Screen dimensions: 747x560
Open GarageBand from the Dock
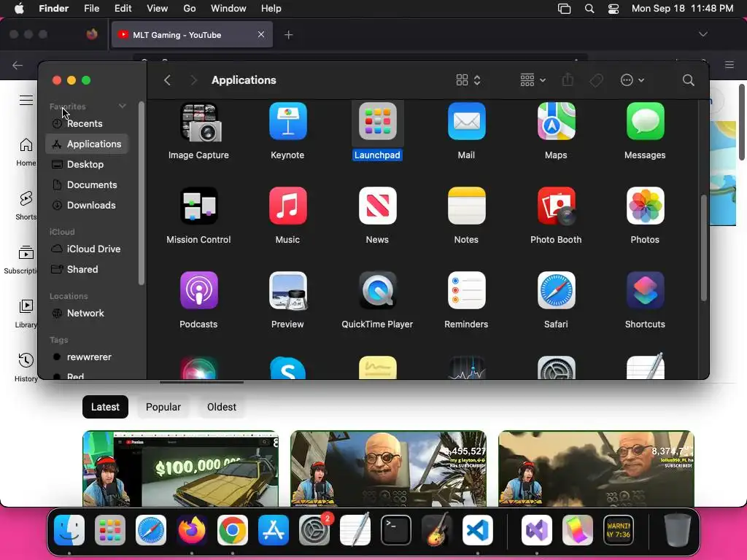(x=436, y=530)
